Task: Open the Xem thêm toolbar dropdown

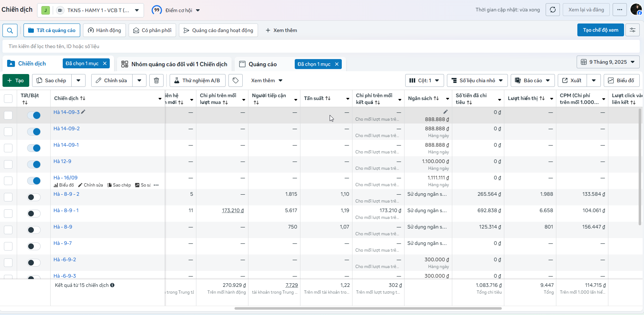Action: 267,80
